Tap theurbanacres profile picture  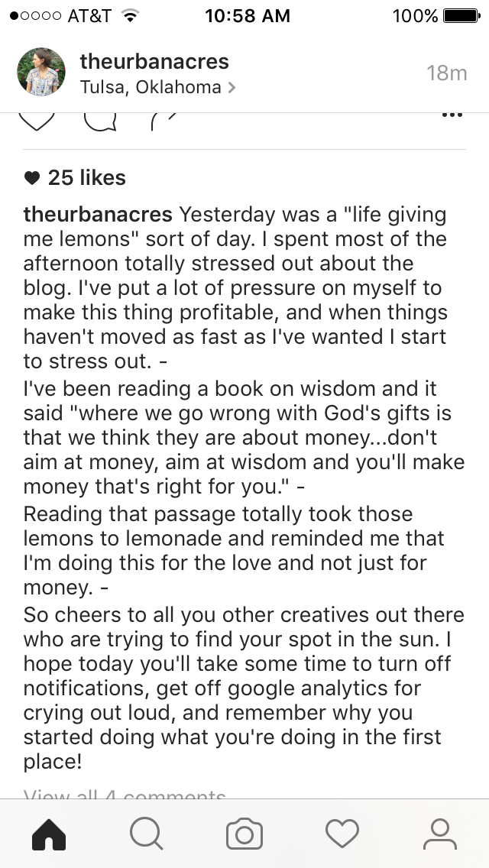coord(41,73)
